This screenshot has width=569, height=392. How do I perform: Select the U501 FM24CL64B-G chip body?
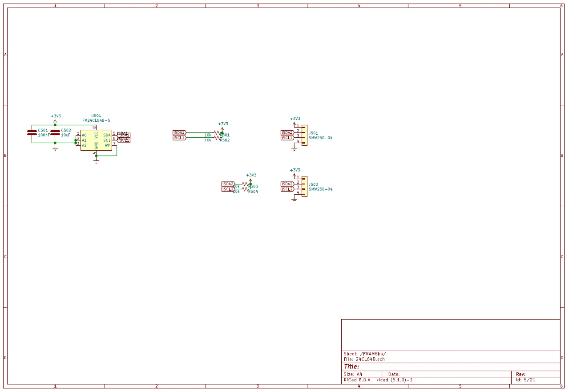pyautogui.click(x=96, y=140)
